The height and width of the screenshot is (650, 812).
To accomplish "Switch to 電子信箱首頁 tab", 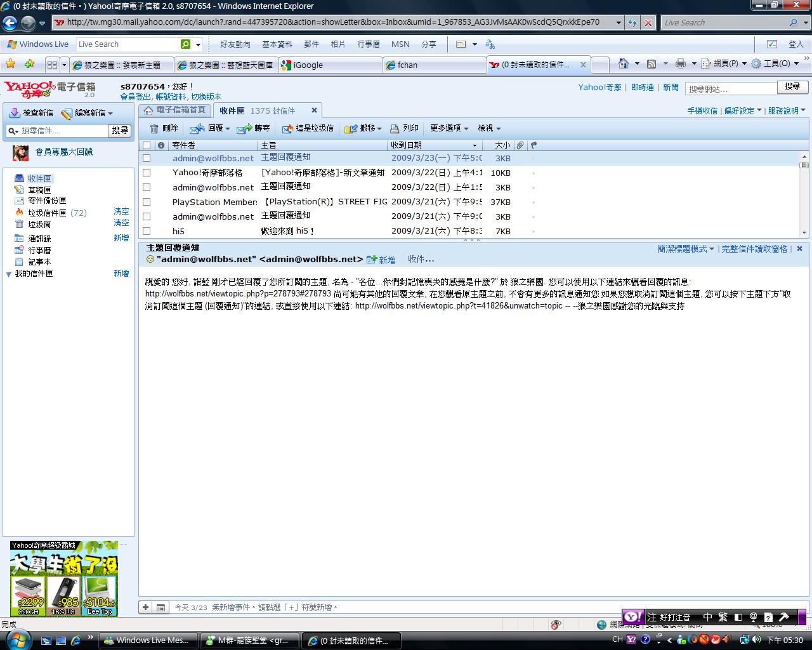I will tap(175, 110).
